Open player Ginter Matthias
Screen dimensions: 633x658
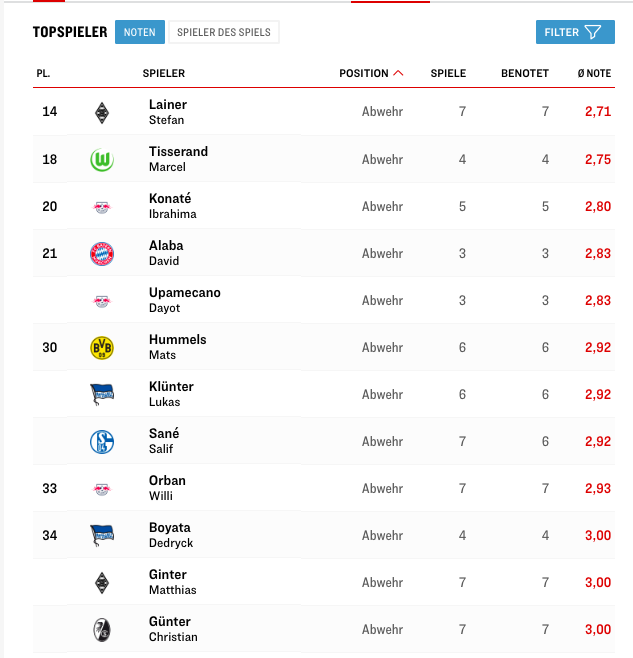pos(173,582)
